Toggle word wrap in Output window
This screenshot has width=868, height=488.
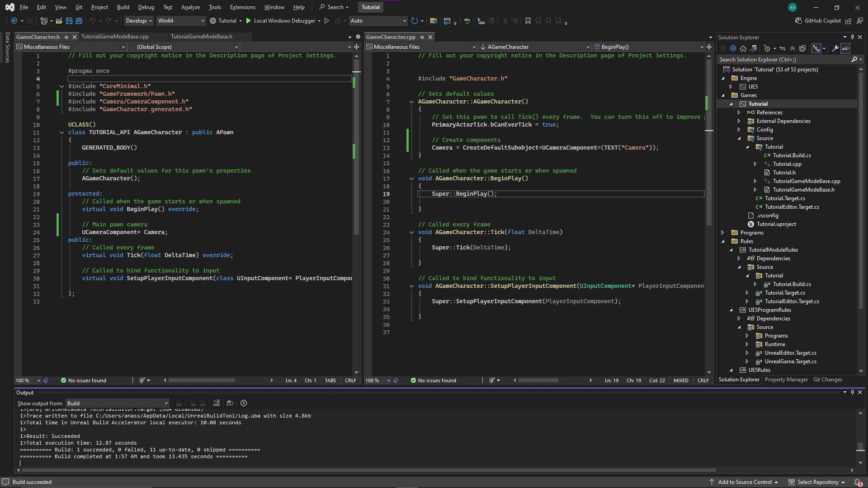[x=230, y=403]
